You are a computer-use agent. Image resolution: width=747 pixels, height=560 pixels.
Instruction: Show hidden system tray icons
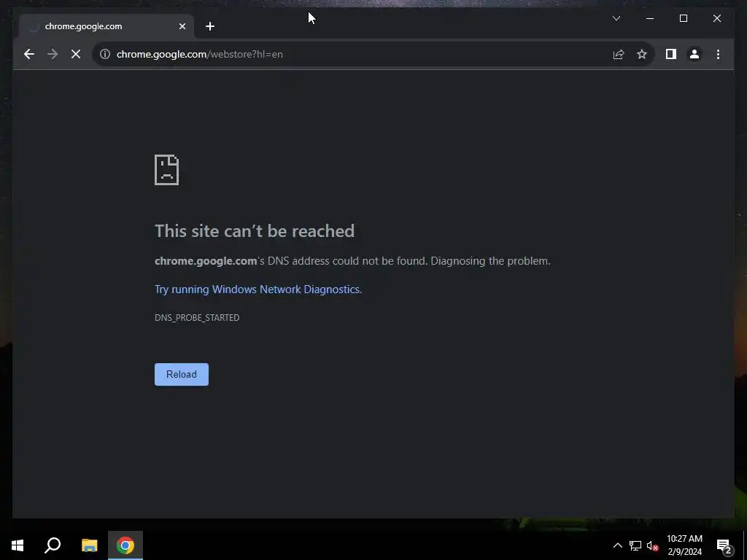pos(617,545)
